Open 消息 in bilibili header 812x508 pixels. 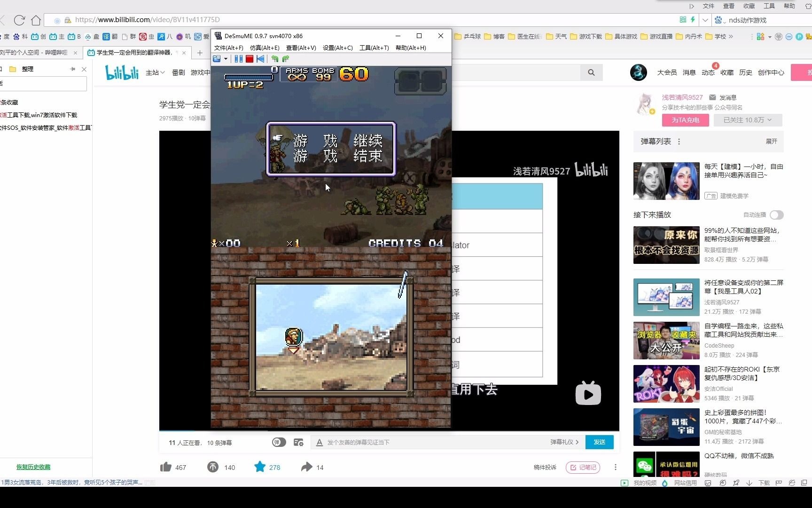(x=689, y=72)
